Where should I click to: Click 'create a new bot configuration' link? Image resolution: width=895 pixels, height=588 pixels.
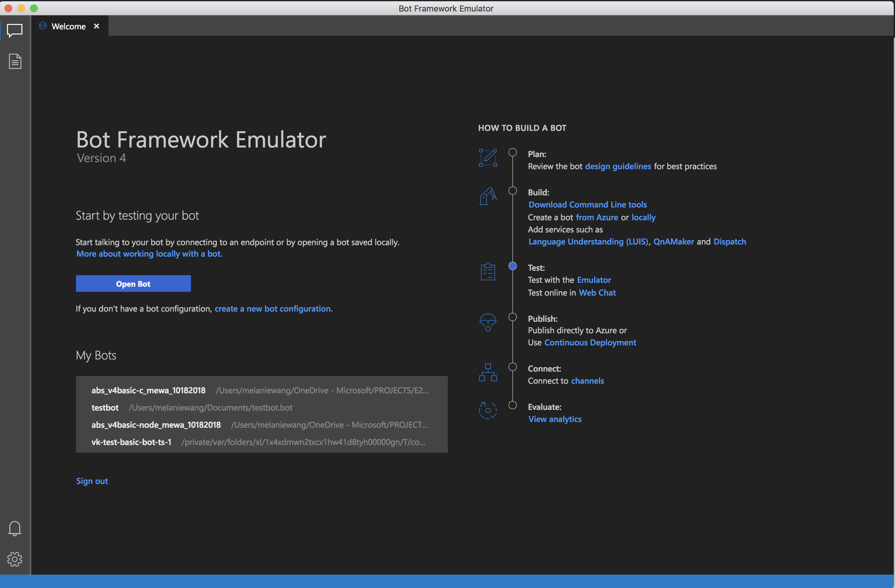(273, 309)
